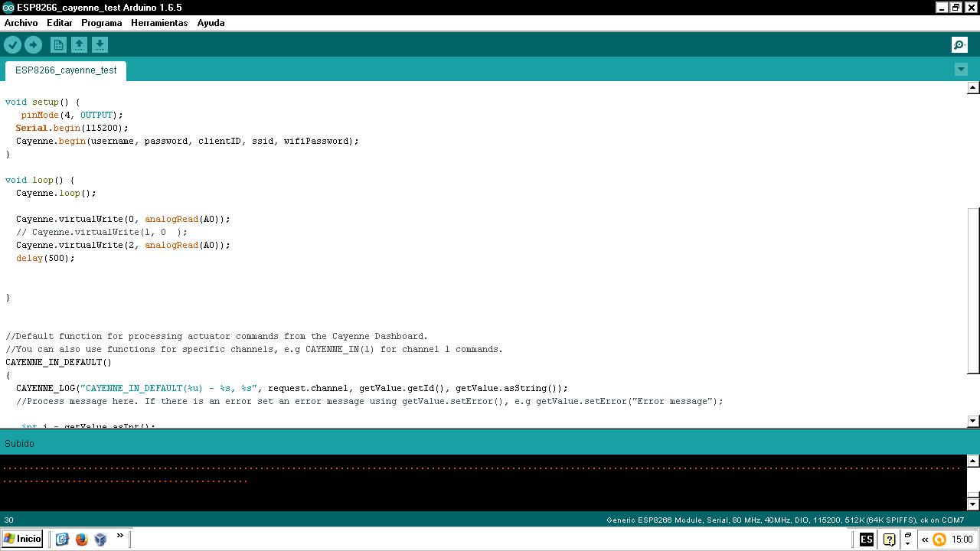Create a new sketch with the New icon
The width and height of the screenshot is (980, 551).
[58, 45]
